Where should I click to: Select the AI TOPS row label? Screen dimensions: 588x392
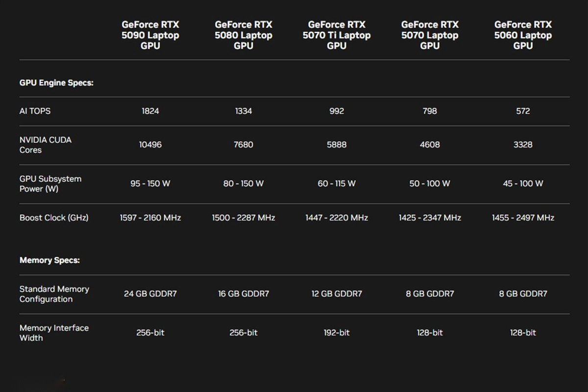35,111
